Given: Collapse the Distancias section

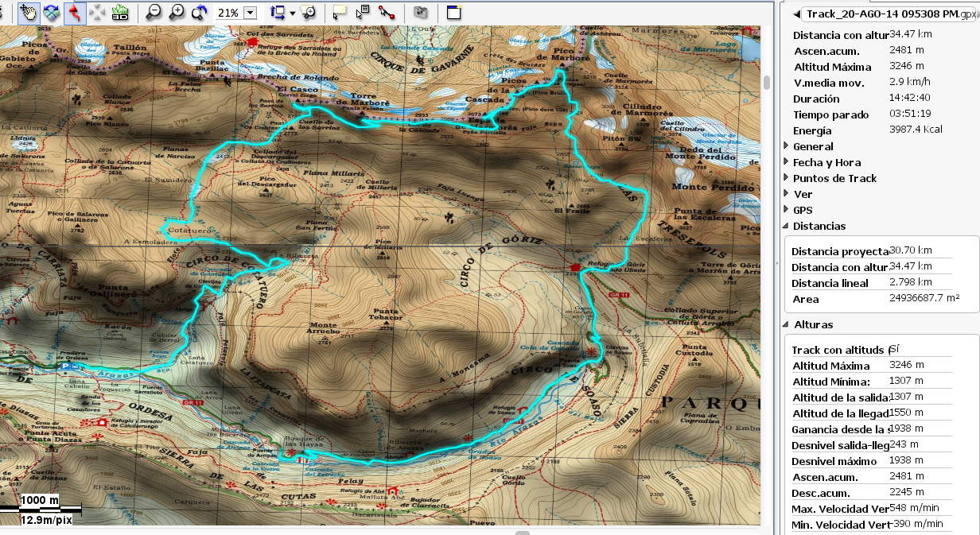Looking at the screenshot, I should pyautogui.click(x=786, y=226).
